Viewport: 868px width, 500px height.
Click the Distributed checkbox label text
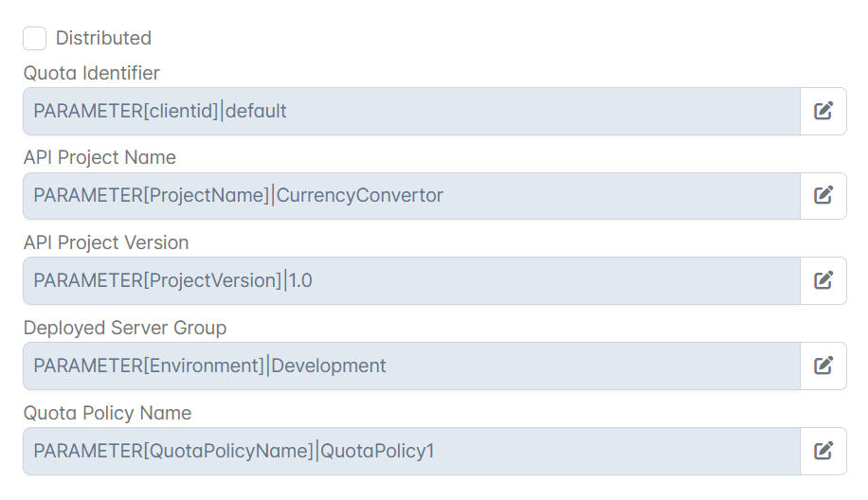pos(103,38)
